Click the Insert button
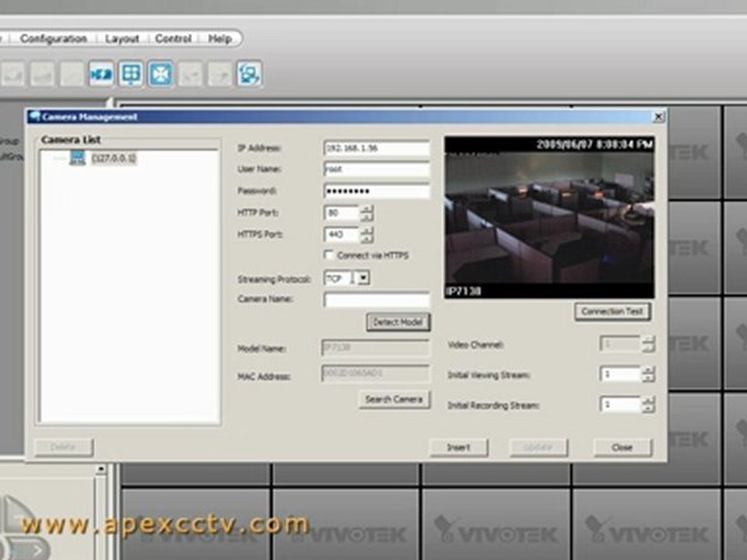747x560 pixels. coord(458,448)
